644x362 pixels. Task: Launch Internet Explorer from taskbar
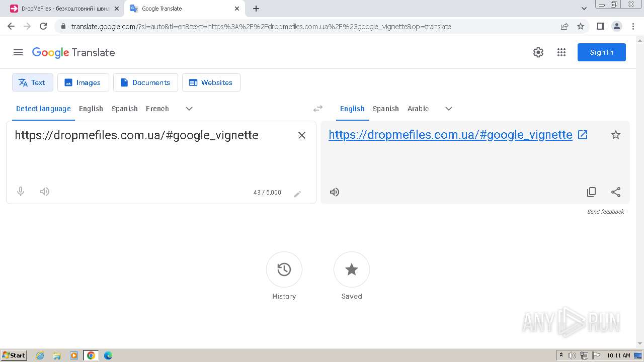coord(40,355)
